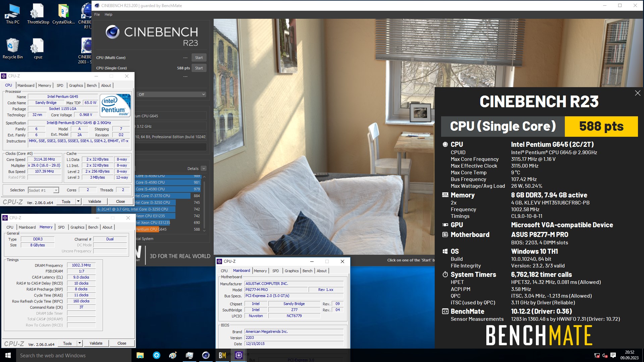Click the Mainboard Model P8Z77-M PRO field
Screen dimensions: 644x362
tap(276, 290)
